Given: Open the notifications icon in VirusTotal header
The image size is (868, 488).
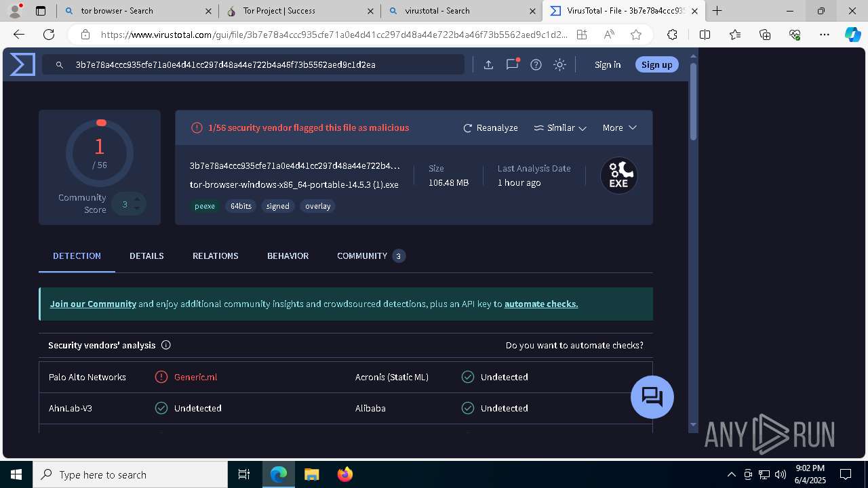Looking at the screenshot, I should click(512, 64).
